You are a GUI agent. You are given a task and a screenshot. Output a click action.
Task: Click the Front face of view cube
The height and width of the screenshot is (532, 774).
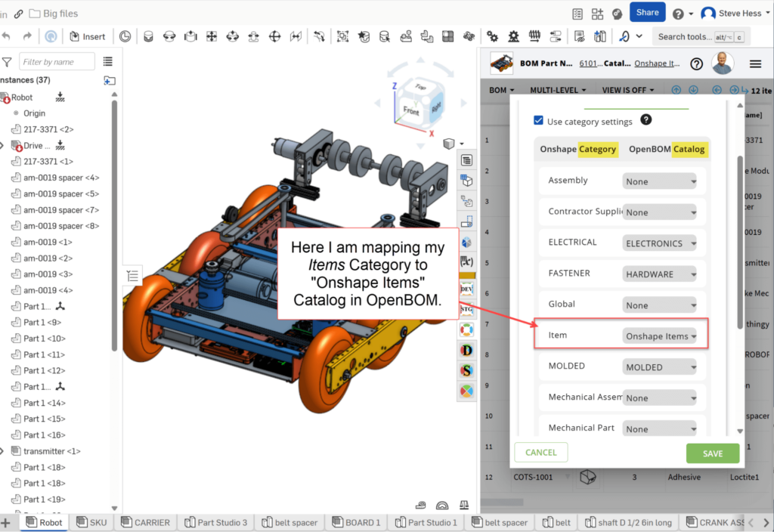[410, 110]
